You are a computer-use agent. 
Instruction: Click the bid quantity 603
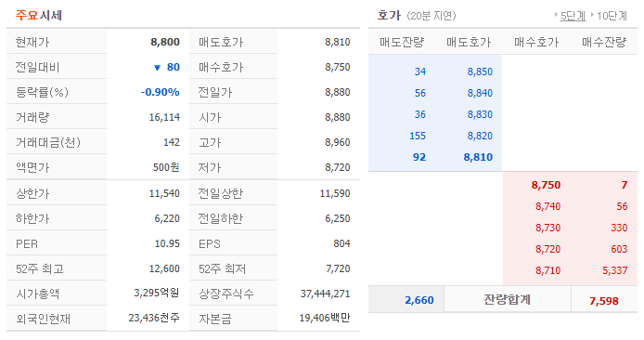pos(619,249)
